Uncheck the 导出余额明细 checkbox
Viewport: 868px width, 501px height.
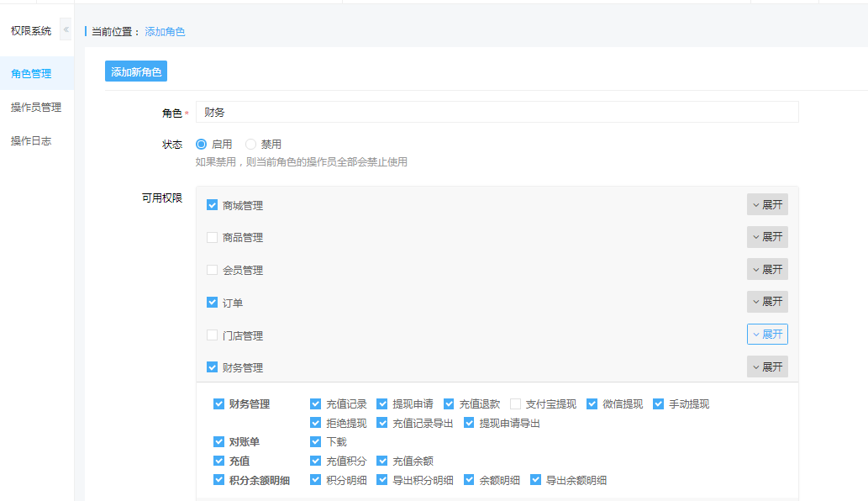coord(535,480)
